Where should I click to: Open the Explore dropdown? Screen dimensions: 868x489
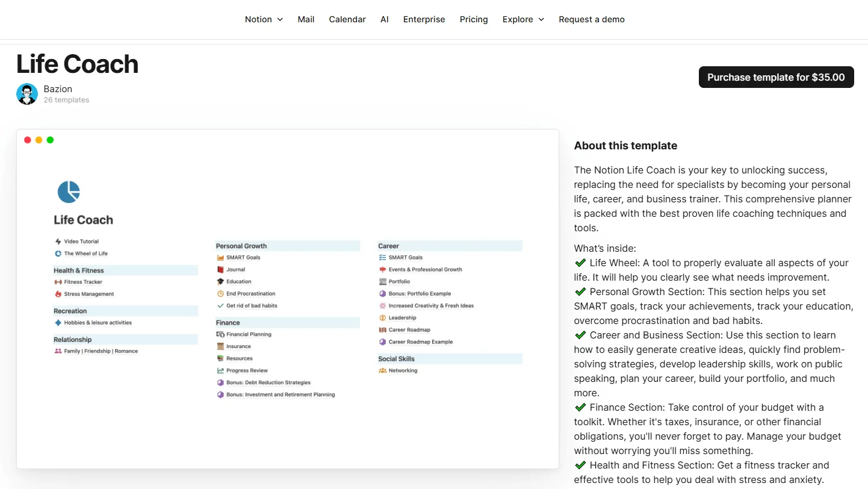coord(522,19)
